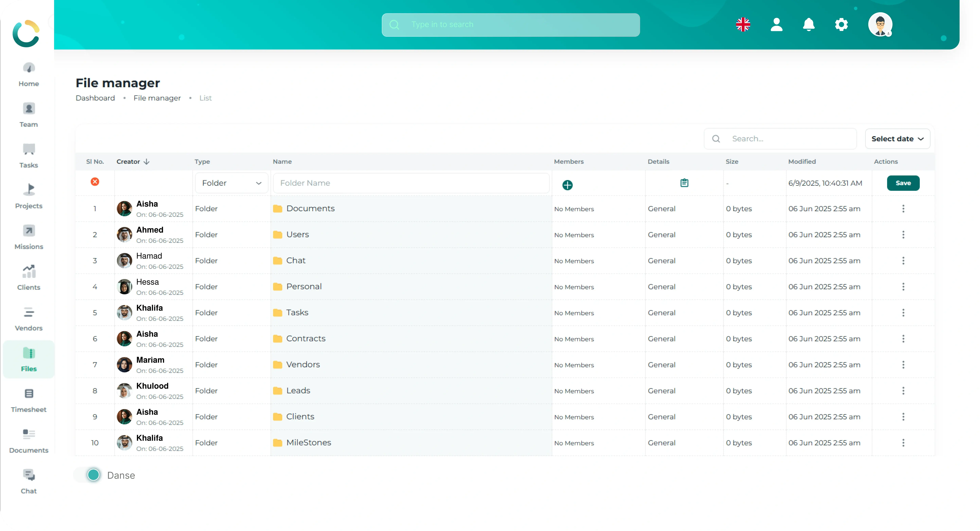Open the Select date dropdown
Image resolution: width=980 pixels, height=531 pixels.
tap(897, 139)
